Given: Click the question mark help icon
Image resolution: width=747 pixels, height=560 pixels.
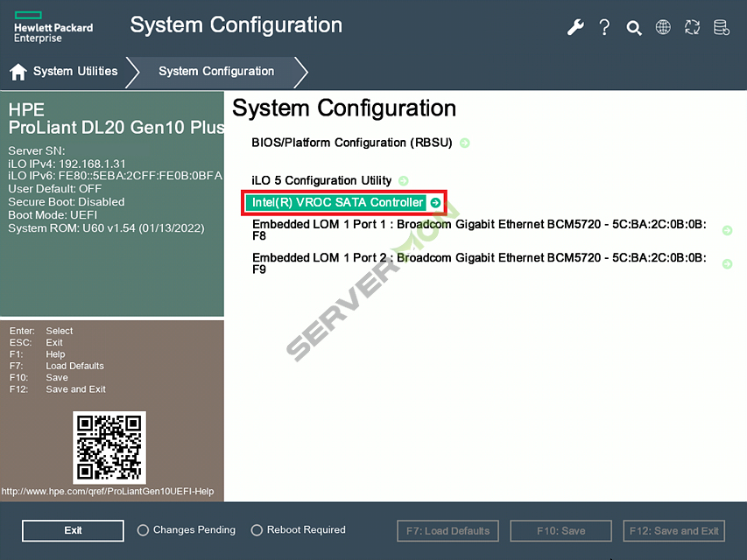Looking at the screenshot, I should tap(604, 27).
